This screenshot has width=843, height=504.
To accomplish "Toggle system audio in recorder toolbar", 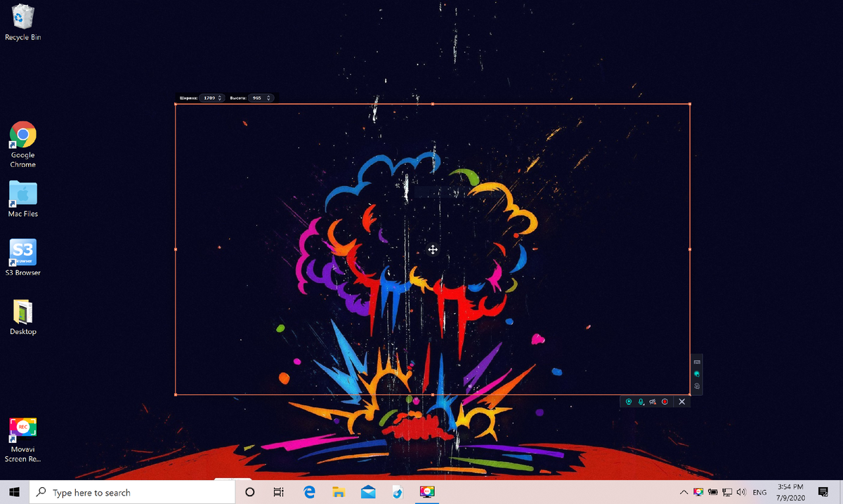I will pos(653,402).
